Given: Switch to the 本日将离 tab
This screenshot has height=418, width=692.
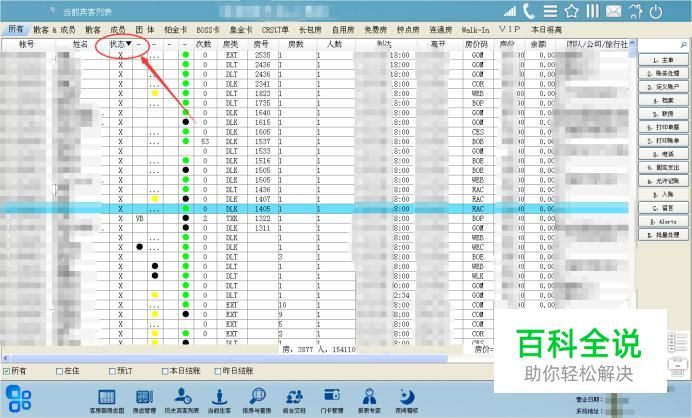Looking at the screenshot, I should (546, 30).
